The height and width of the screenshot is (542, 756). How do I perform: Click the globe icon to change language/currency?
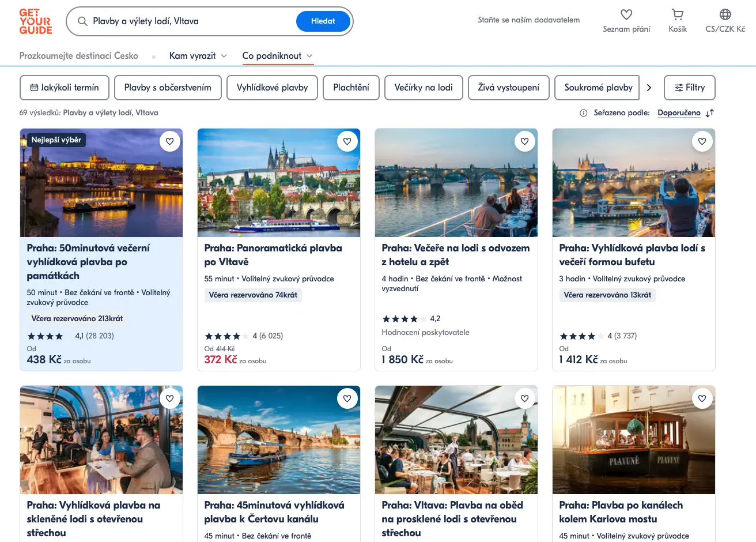click(x=724, y=14)
